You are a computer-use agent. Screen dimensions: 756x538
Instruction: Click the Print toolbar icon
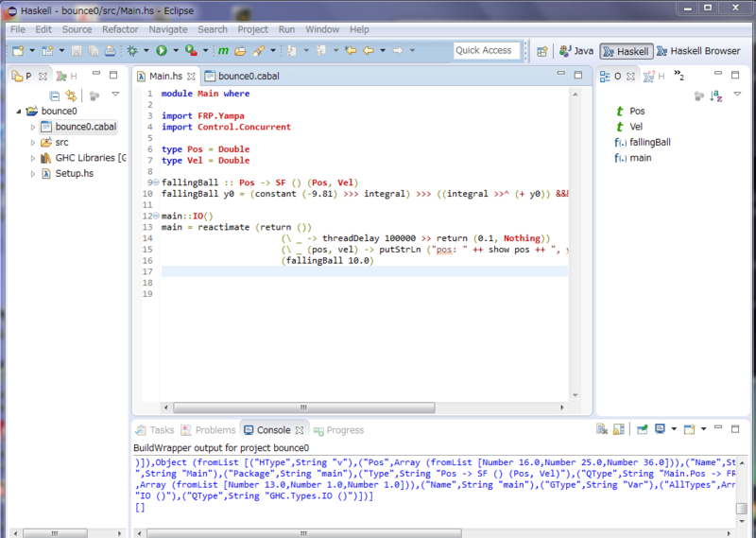point(110,51)
